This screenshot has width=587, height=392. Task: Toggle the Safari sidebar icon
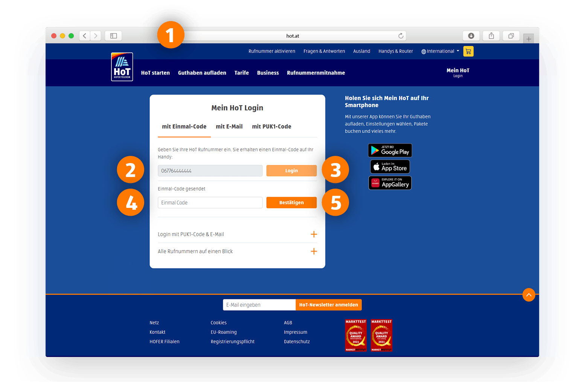tap(113, 36)
